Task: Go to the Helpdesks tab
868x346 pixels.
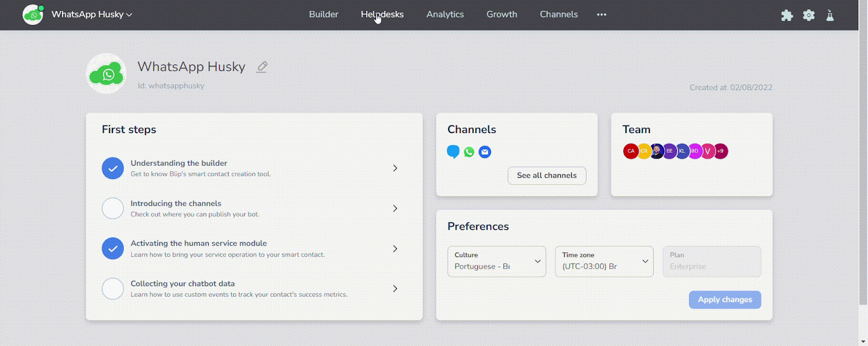Action: (382, 15)
